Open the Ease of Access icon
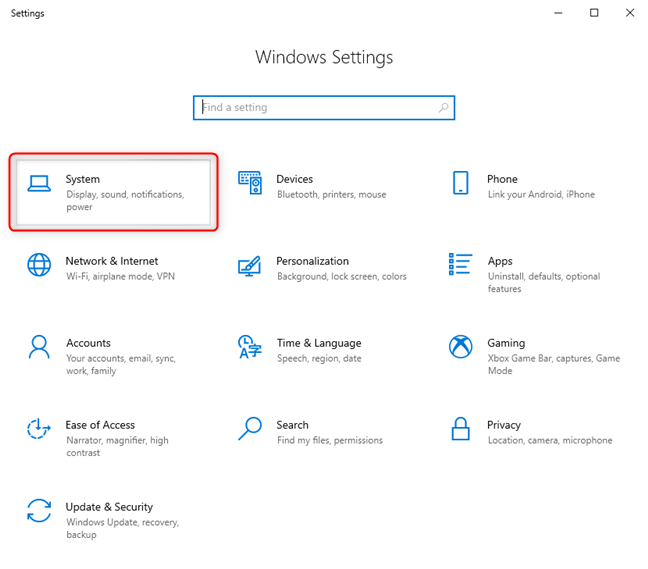 pos(39,429)
